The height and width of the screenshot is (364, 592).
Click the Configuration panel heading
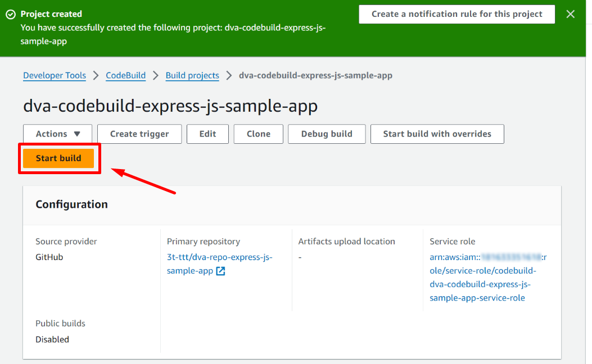point(71,204)
